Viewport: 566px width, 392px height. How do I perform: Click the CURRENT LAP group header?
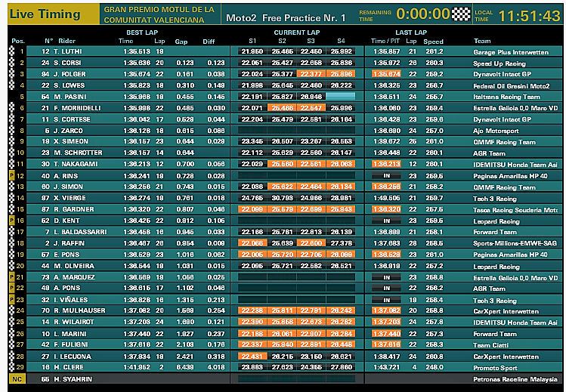297,32
